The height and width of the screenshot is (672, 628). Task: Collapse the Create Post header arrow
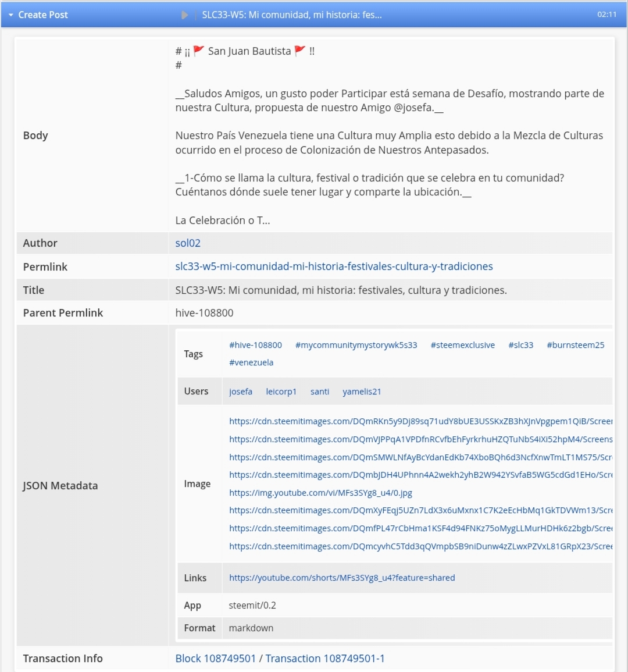pos(10,15)
